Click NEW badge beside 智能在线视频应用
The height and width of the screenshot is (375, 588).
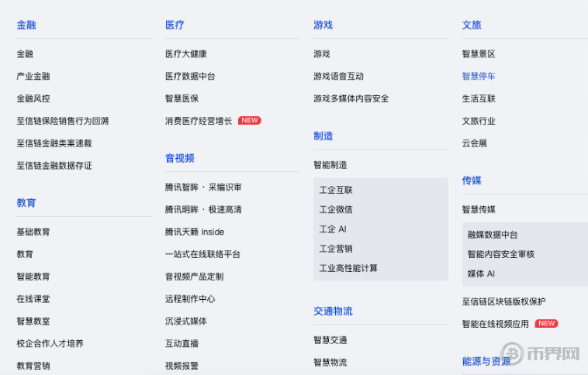(x=547, y=323)
